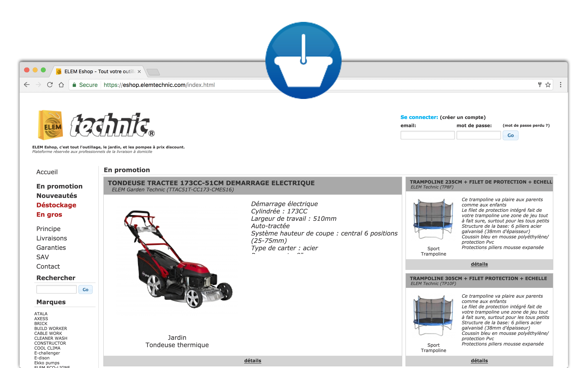Screen dimensions: 588x368
Task: Open Chrome three-dot menu
Action: coord(561,85)
